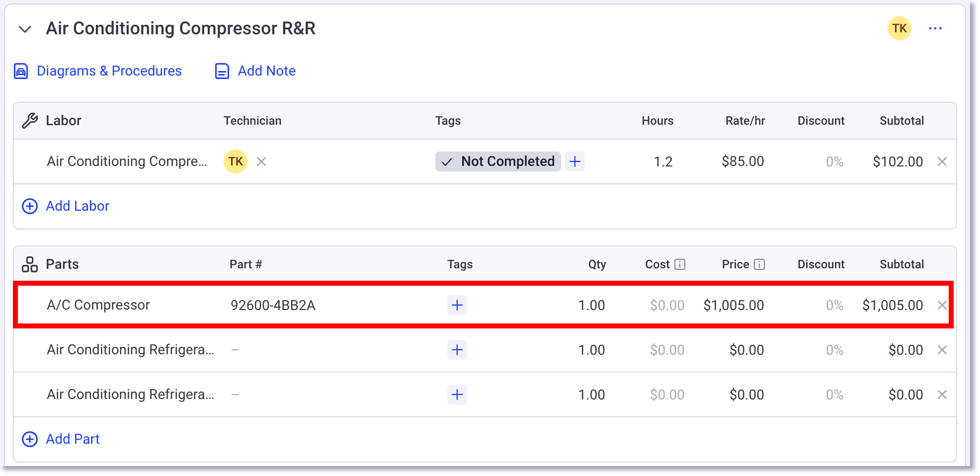Collapse the Air Conditioning Compressor R&R section
This screenshot has width=980, height=476.
25,29
